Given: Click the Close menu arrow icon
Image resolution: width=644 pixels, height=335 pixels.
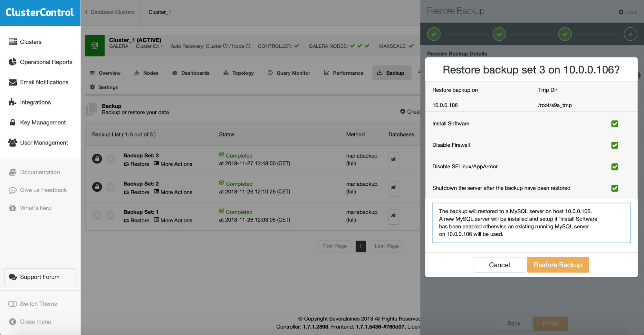Looking at the screenshot, I should click(x=13, y=322).
